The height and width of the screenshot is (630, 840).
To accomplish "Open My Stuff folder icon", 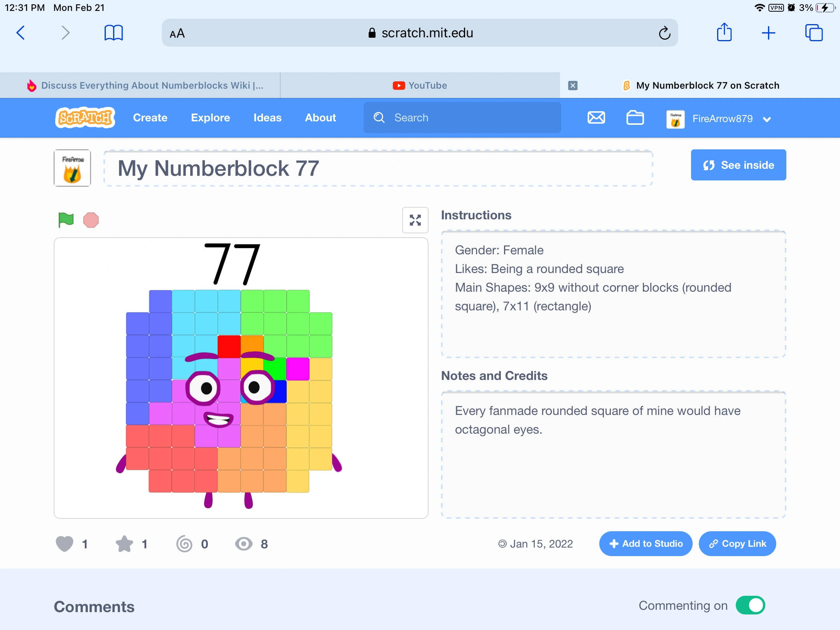I will [635, 118].
